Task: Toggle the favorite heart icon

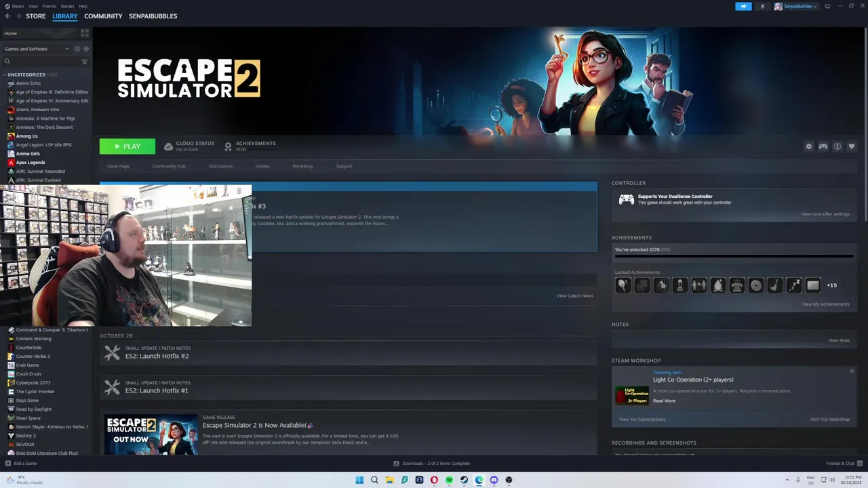Action: (x=852, y=146)
